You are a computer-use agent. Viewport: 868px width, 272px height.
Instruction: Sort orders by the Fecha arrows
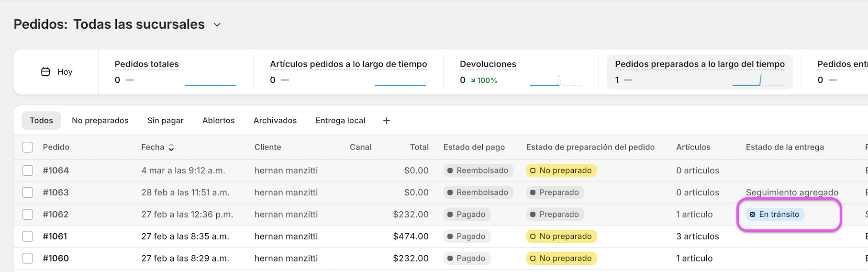pos(171,147)
